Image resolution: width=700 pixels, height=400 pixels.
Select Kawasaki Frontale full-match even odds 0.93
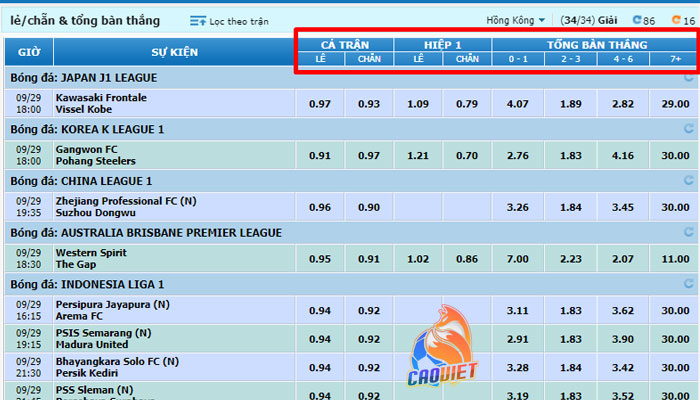point(369,104)
